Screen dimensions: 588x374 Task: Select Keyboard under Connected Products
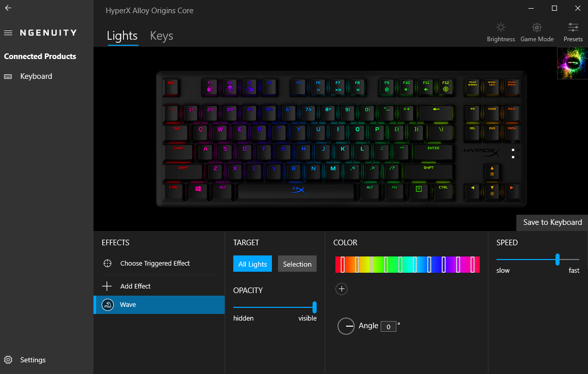(36, 76)
